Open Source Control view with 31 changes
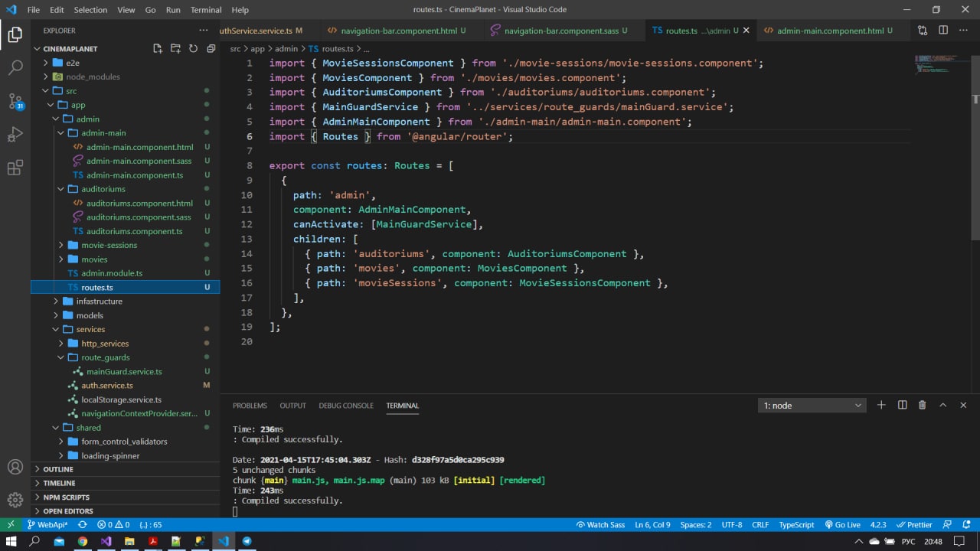This screenshot has height=551, width=980. pos(15,101)
